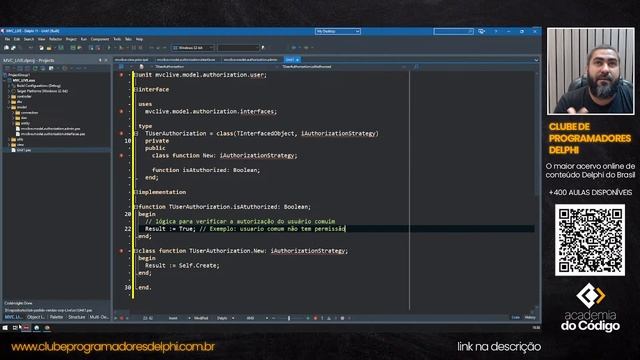Collapse the model folder
Viewport: 640px width, 360px height.
click(x=9, y=107)
